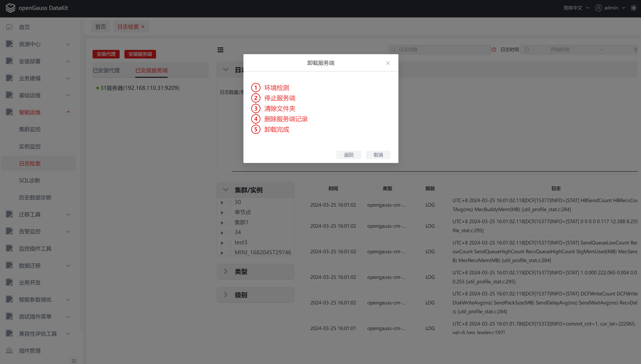The image size is (641, 364).
Task: Close the 卸载服务端 dialog
Action: coord(388,63)
